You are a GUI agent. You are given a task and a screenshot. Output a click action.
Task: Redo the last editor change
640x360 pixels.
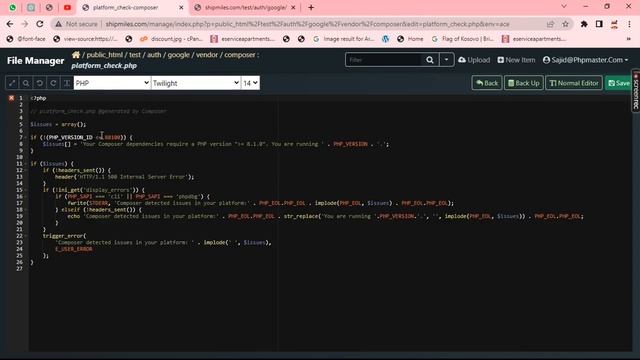point(53,83)
